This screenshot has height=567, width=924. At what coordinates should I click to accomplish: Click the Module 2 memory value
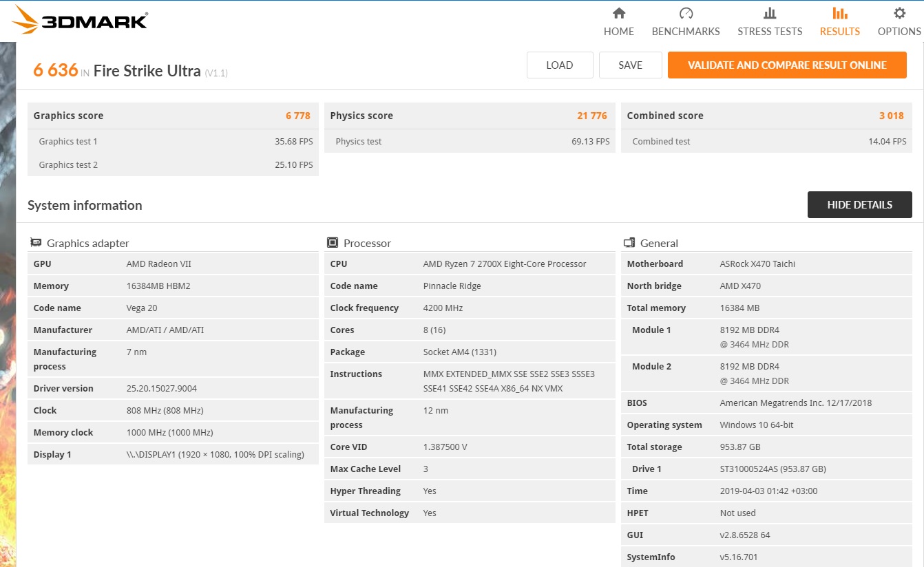pos(755,374)
